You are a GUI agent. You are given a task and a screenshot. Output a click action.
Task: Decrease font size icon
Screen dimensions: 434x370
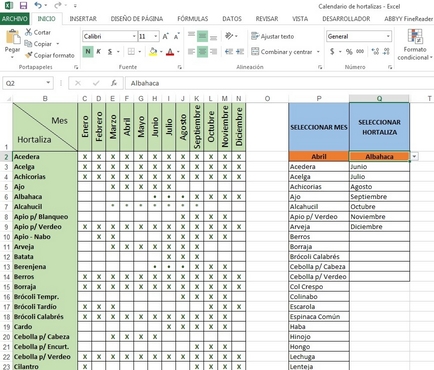[177, 36]
